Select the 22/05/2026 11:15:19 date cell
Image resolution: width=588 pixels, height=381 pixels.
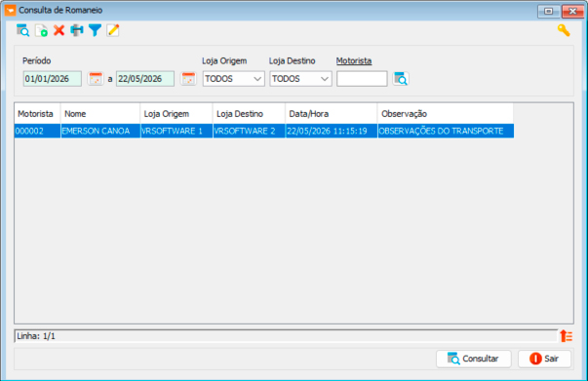click(x=332, y=132)
